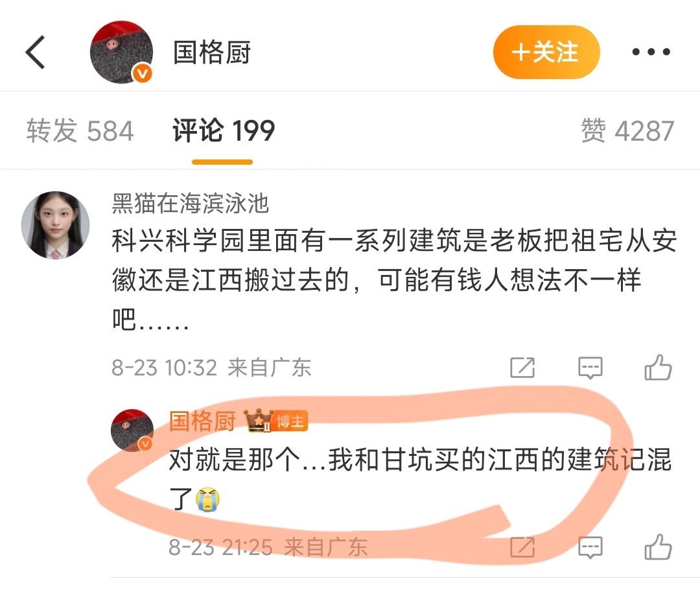The height and width of the screenshot is (592, 700).
Task: Go back using the left arrow
Action: pos(35,53)
